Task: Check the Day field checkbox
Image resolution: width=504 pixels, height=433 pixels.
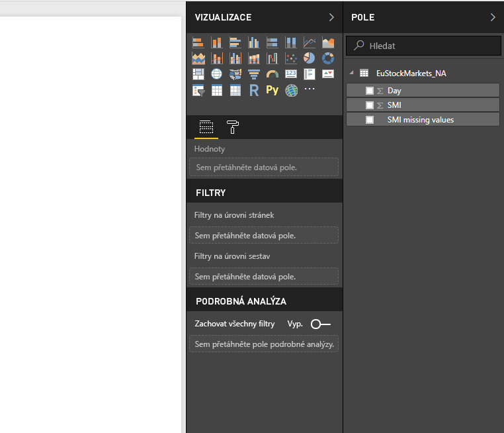Action: 370,91
